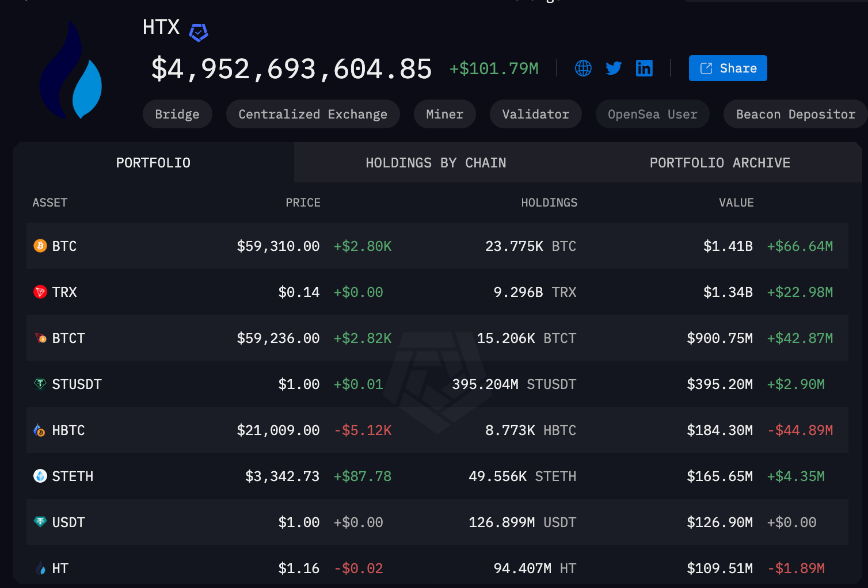
Task: Open the HBTC asset link
Action: click(x=68, y=430)
